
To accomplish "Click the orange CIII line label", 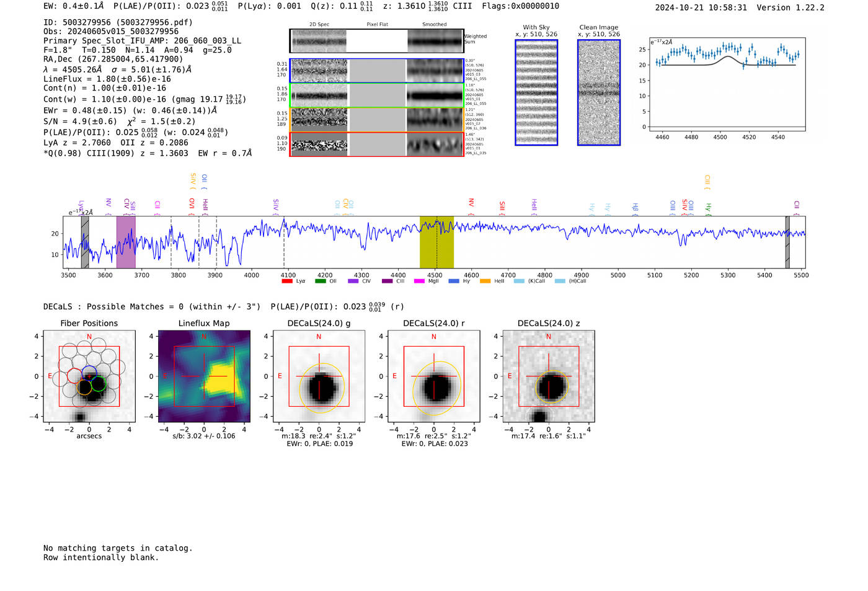I will click(707, 182).
